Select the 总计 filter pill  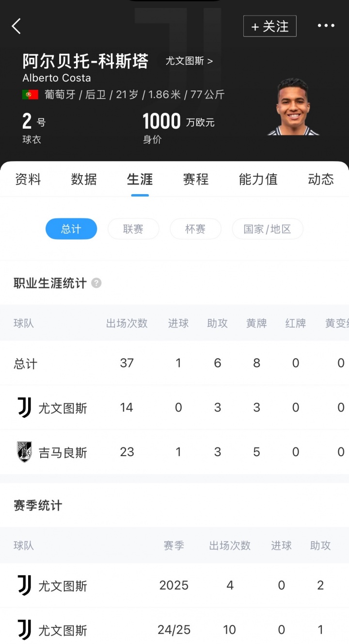71,229
